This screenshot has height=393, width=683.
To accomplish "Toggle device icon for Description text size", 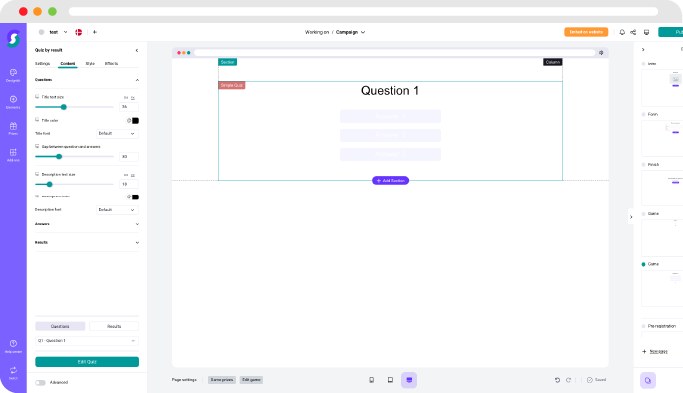I will 37,174.
